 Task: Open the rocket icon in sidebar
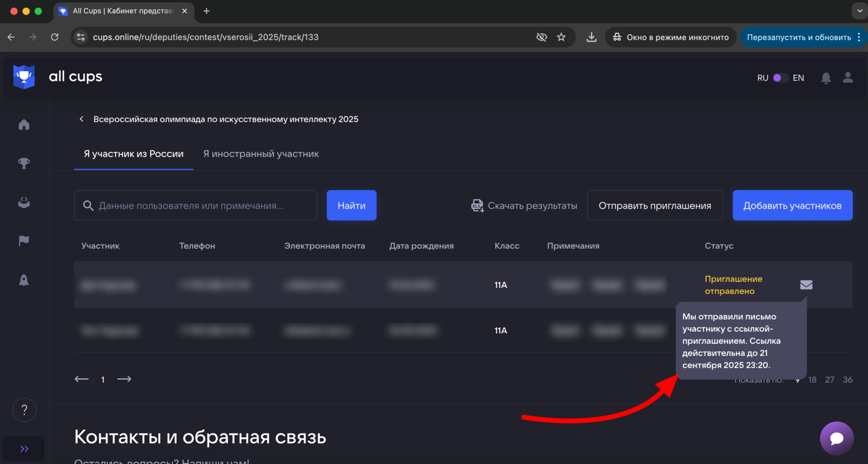24,280
